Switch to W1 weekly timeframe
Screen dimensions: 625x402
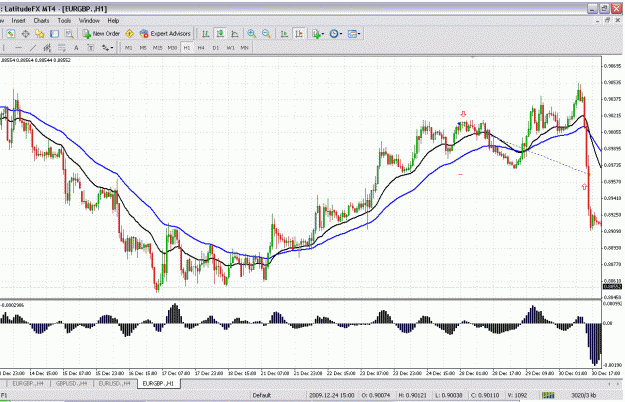230,48
